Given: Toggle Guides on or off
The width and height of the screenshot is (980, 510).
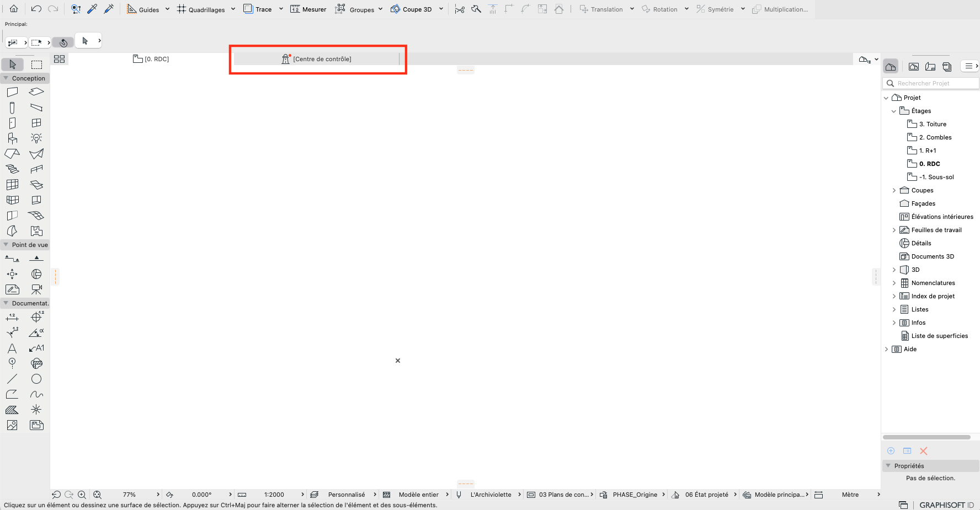Looking at the screenshot, I should click(x=143, y=9).
